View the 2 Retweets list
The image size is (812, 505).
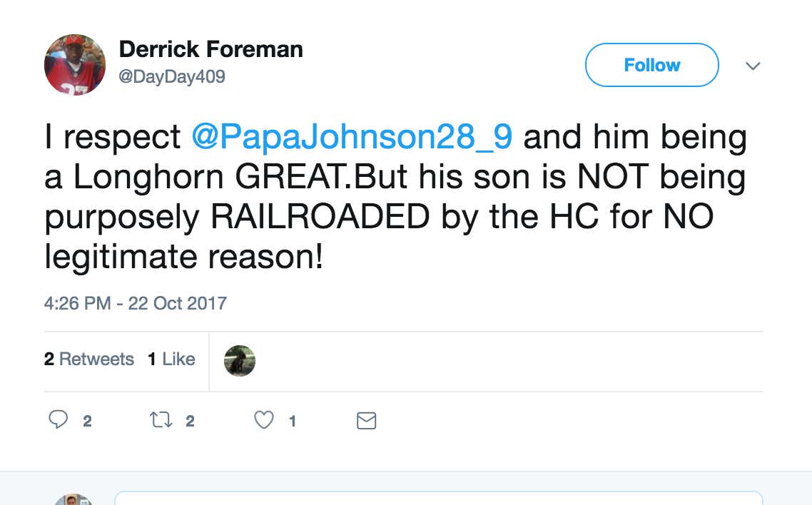pyautogui.click(x=89, y=359)
